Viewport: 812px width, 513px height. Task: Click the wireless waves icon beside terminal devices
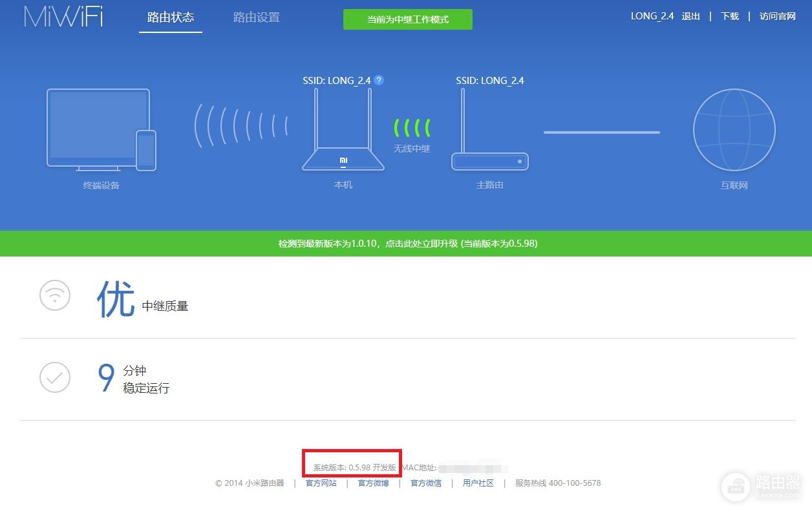pyautogui.click(x=241, y=125)
